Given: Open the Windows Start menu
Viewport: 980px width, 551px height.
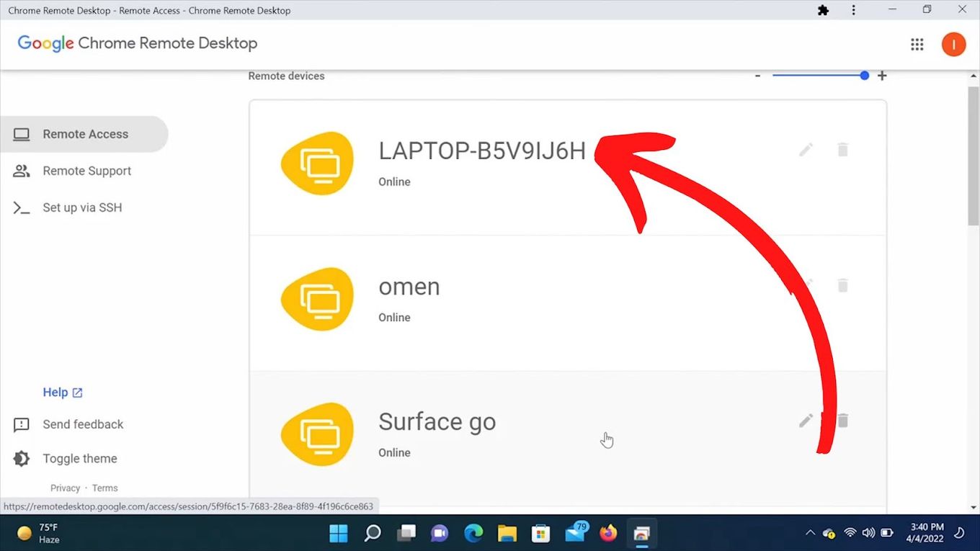Looking at the screenshot, I should [338, 533].
